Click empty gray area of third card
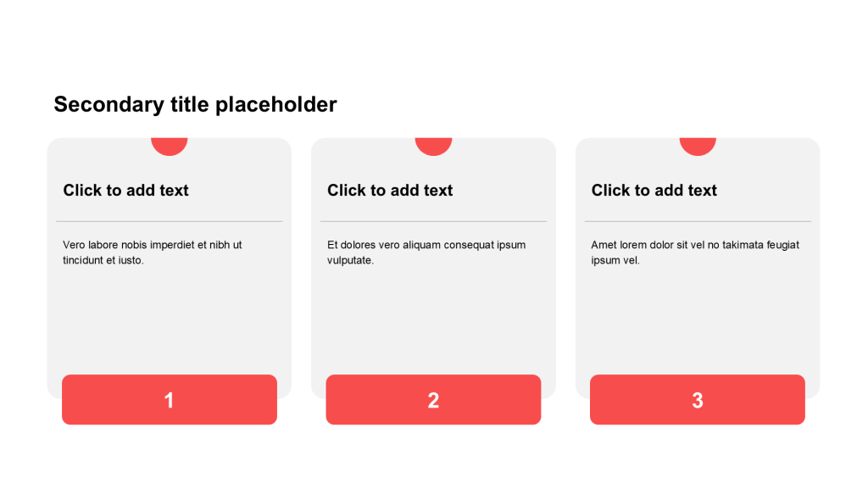Image resolution: width=868 pixels, height=488 pixels. point(698,321)
